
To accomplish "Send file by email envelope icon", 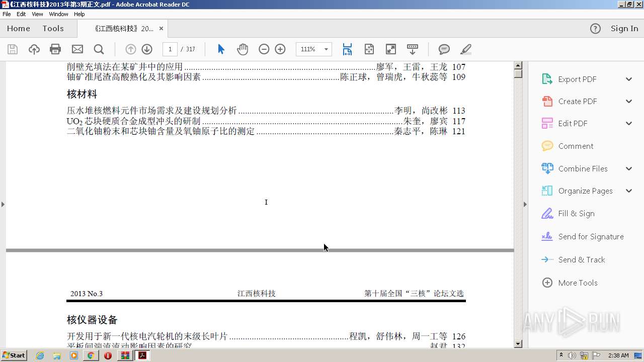I will point(77,49).
